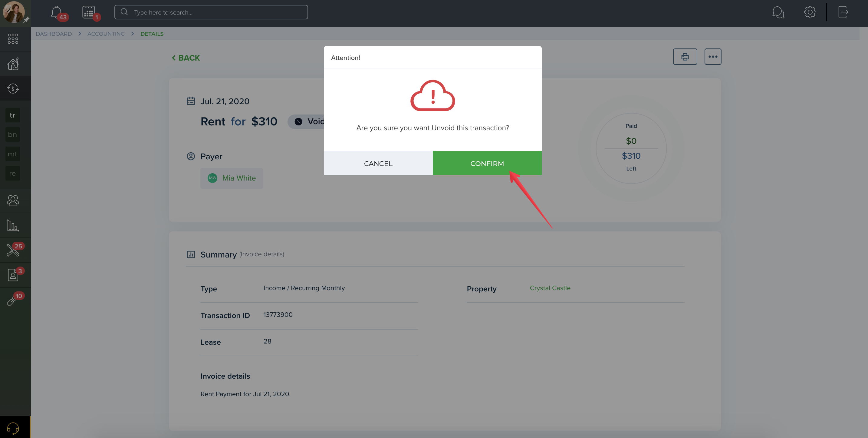The height and width of the screenshot is (438, 868).
Task: Click the Void status badge
Action: [x=306, y=121]
